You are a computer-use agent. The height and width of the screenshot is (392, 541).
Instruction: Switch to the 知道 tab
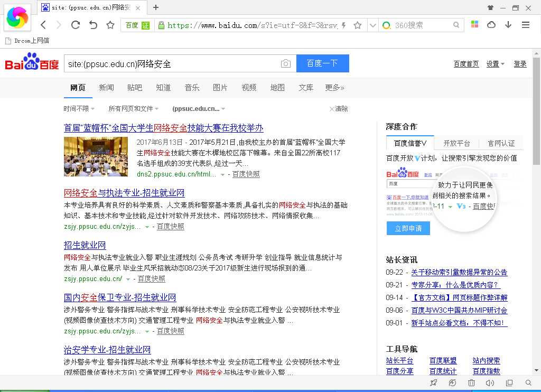(x=163, y=88)
